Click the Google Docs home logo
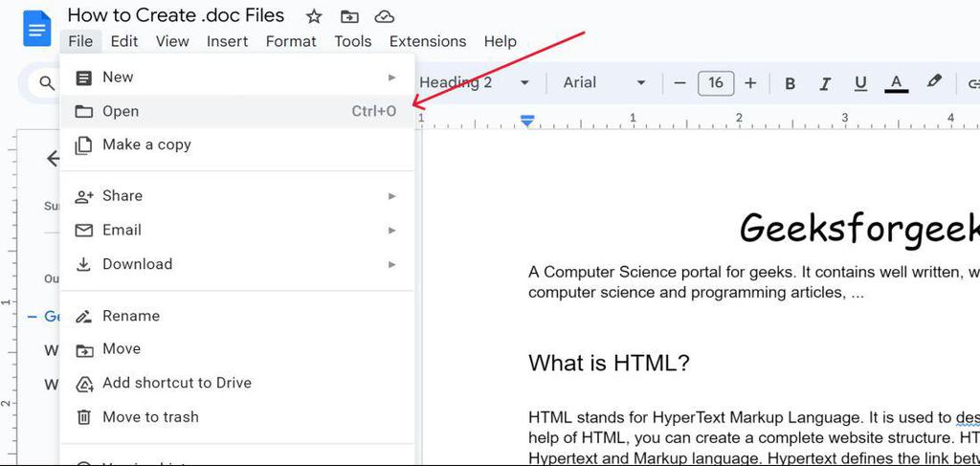This screenshot has width=980, height=466. pyautogui.click(x=37, y=28)
